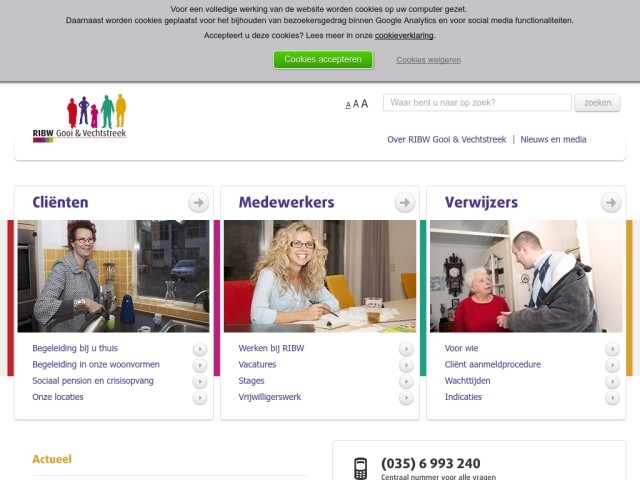Accept cookies with the green button

pos(323,60)
